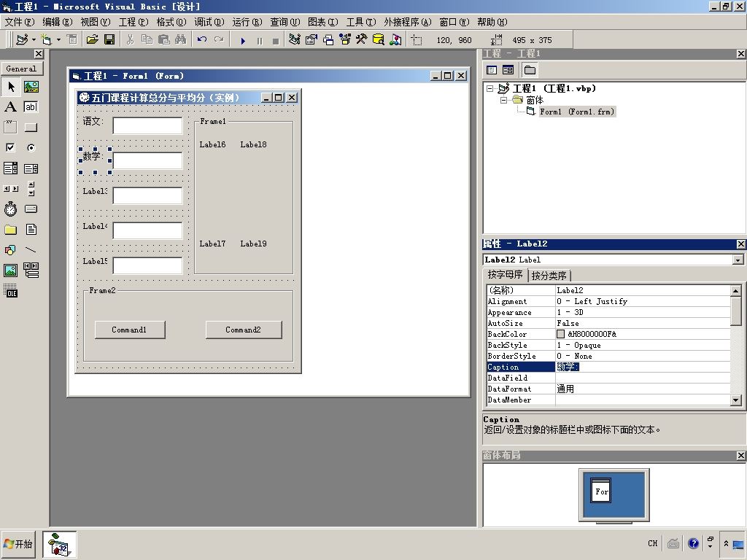Viewport: 747px width, 560px height.
Task: Select the Timer stopwatch tool
Action: tap(10, 209)
